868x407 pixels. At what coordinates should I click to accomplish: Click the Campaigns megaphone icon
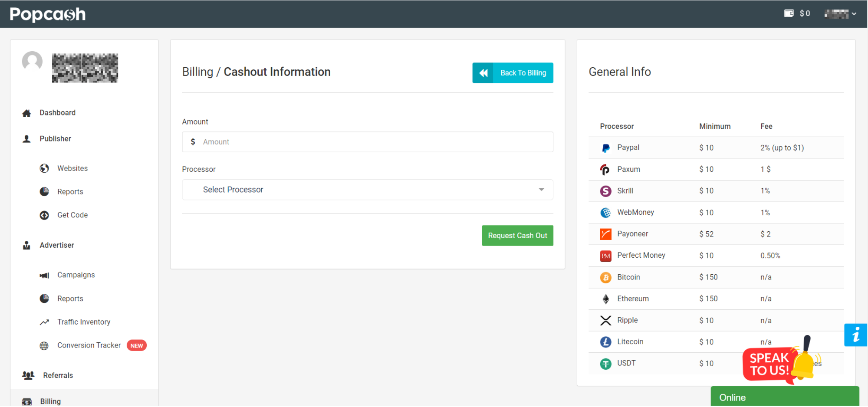coord(44,276)
